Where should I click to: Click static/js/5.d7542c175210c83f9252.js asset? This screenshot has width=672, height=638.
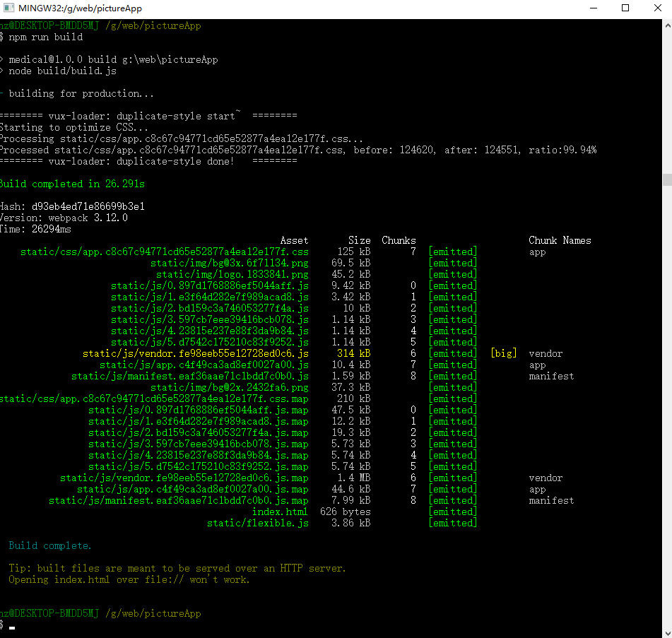210,342
